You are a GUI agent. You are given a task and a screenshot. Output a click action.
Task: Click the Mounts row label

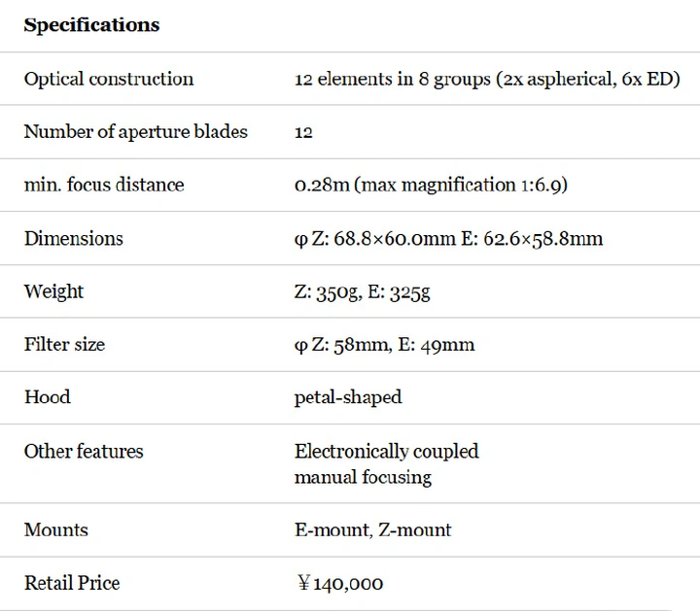[56, 529]
